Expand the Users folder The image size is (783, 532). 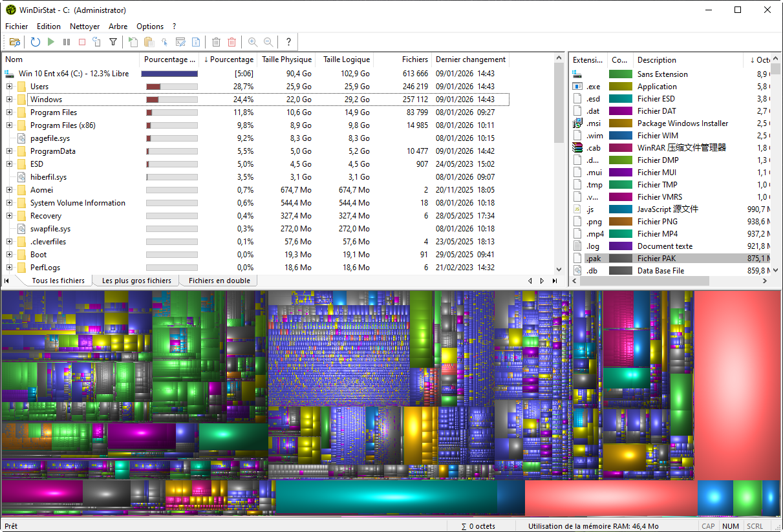(9, 87)
